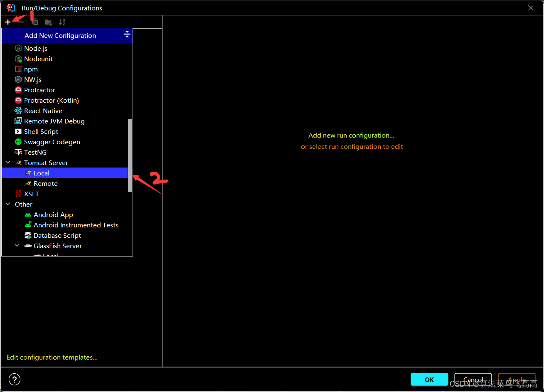This screenshot has height=392, width=544.
Task: Click the Sort alphabetically toolbar icon
Action: tap(62, 22)
